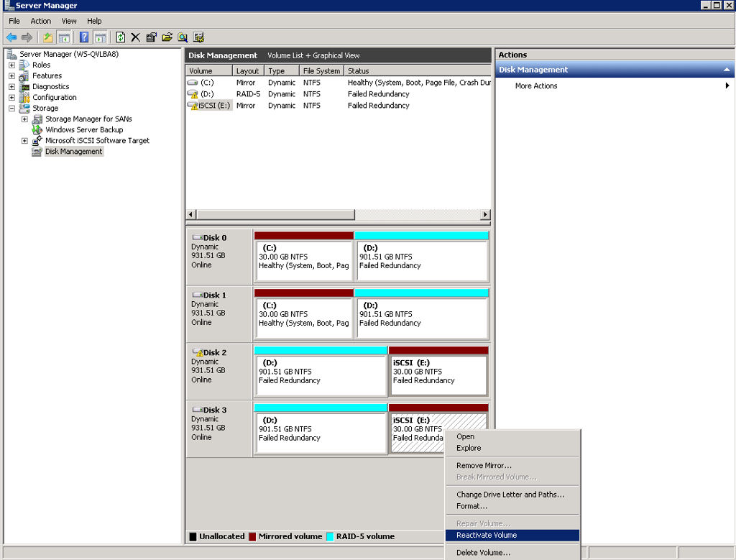Choose Format from the context menu

(512, 507)
